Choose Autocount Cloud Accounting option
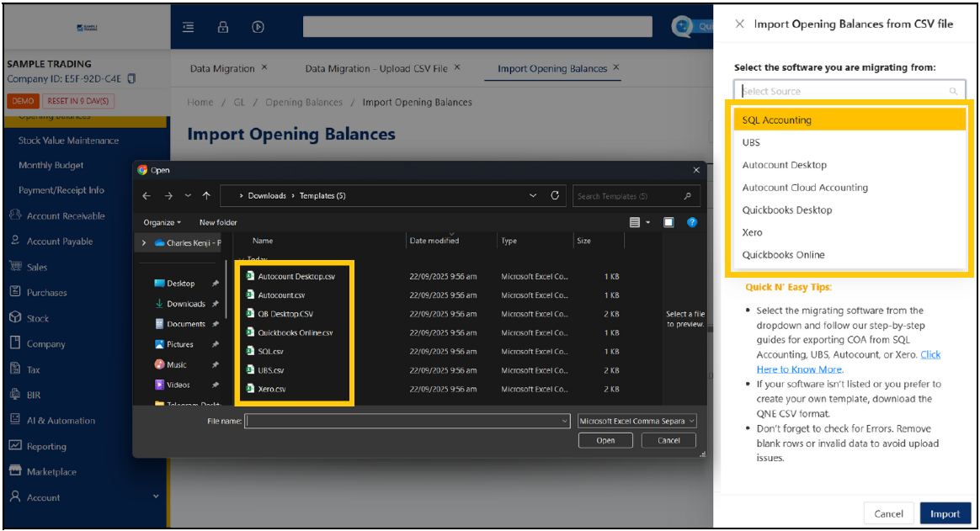 850,188
